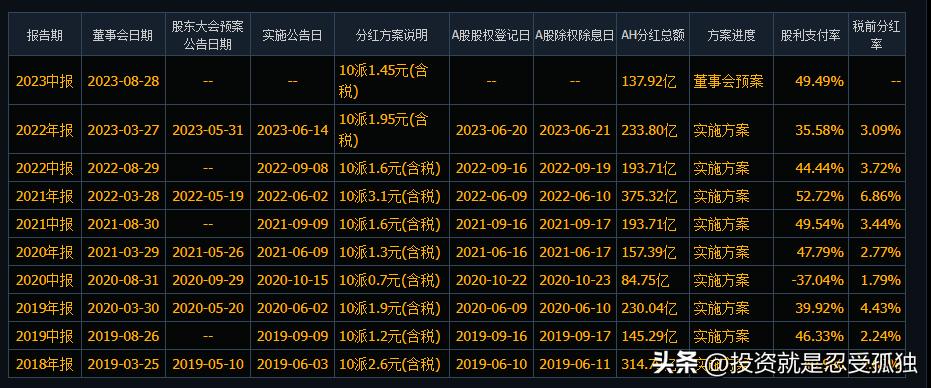Click the 股东大会预案公告日期 column header

(x=208, y=35)
